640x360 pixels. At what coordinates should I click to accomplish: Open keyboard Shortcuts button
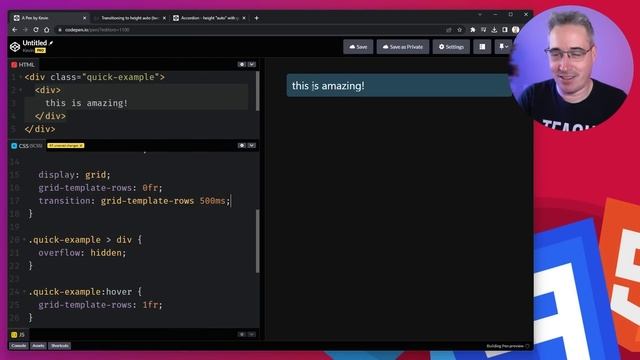[x=60, y=346]
